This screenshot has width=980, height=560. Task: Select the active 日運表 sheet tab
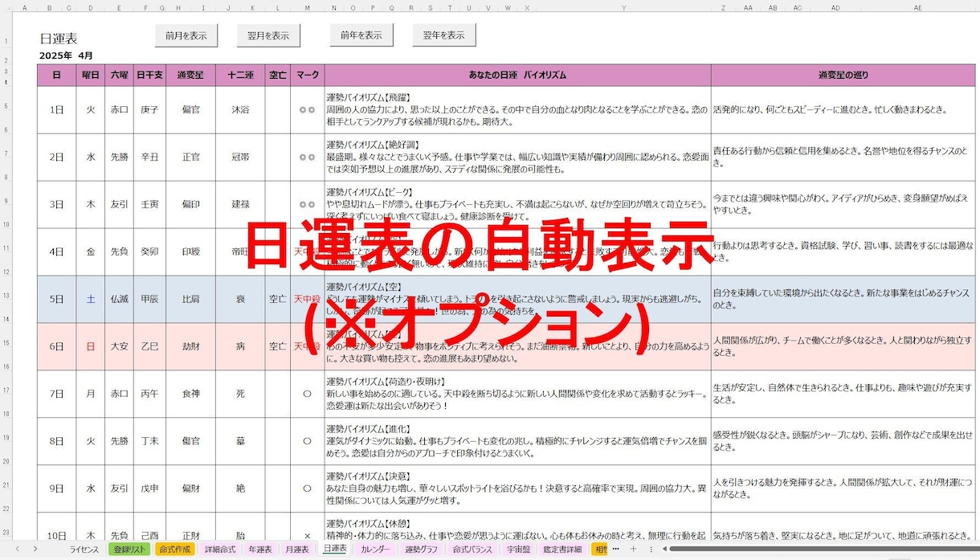[x=335, y=550]
